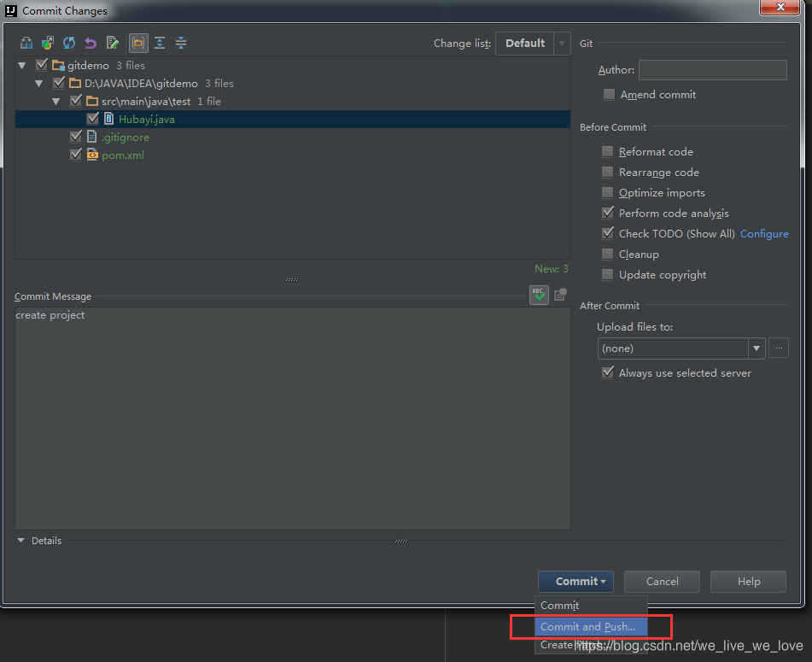Click the server browse ellipsis button
This screenshot has height=662, width=812.
(779, 349)
